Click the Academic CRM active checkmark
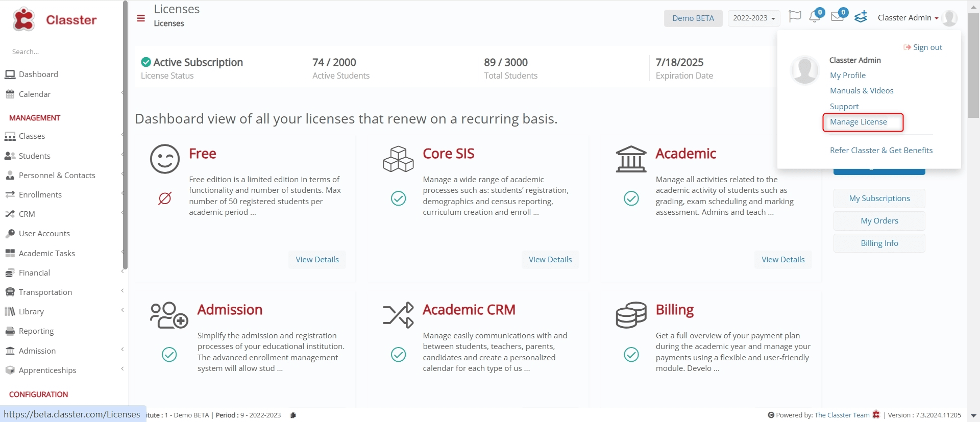This screenshot has width=980, height=422. (x=398, y=354)
